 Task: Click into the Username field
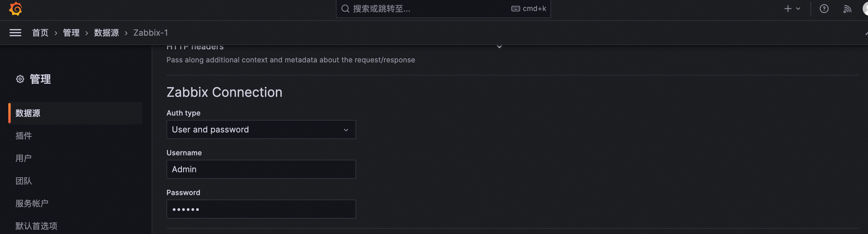[x=261, y=169]
